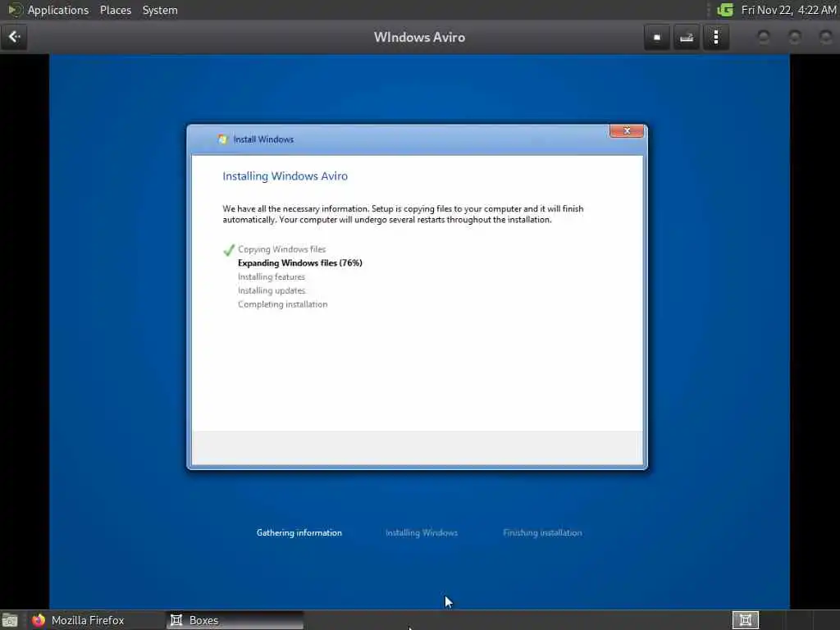
Task: Activate the Boxes taskbar button
Action: 235,620
